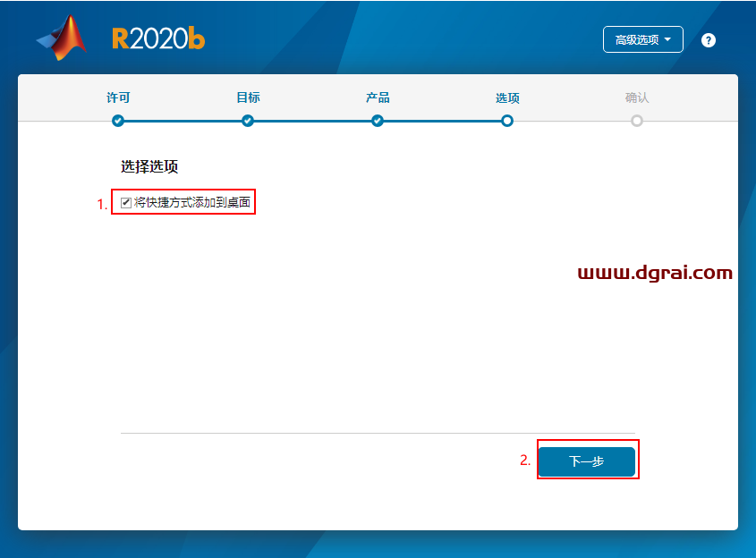
Task: Click the R2020b version title
Action: tap(158, 38)
